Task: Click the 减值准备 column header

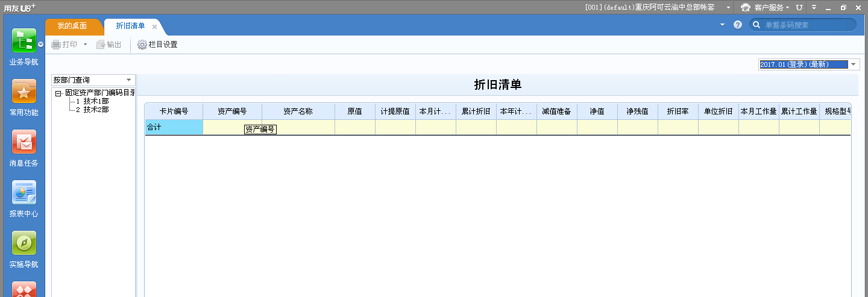Action: click(x=557, y=111)
